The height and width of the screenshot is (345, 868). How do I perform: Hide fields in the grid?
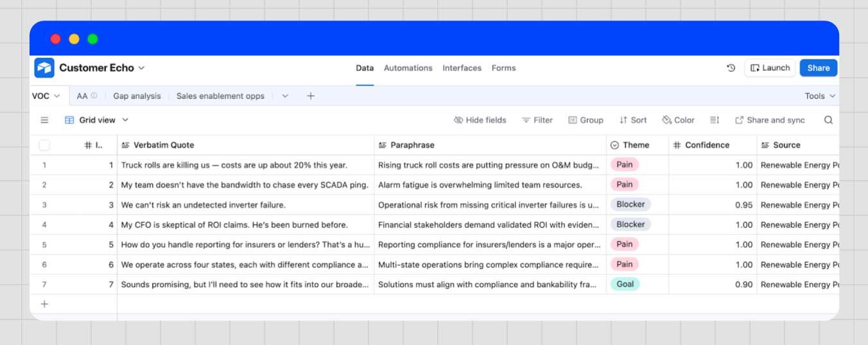pyautogui.click(x=480, y=120)
